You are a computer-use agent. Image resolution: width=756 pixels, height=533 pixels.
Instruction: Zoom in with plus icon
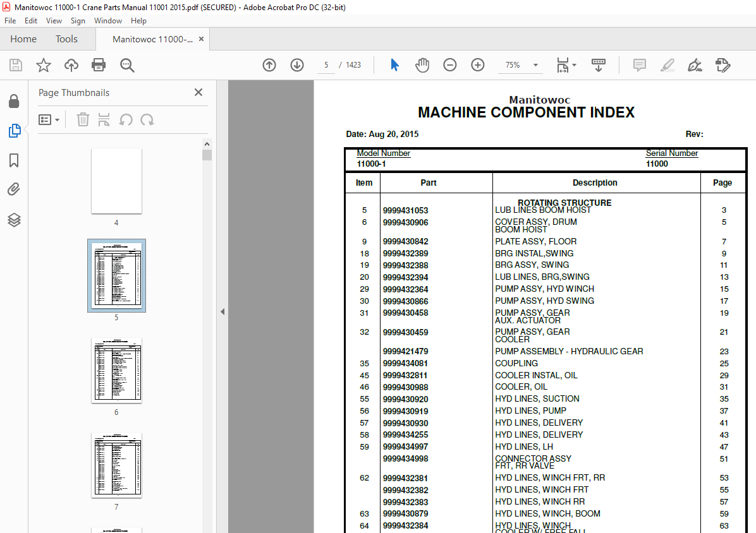pos(478,65)
